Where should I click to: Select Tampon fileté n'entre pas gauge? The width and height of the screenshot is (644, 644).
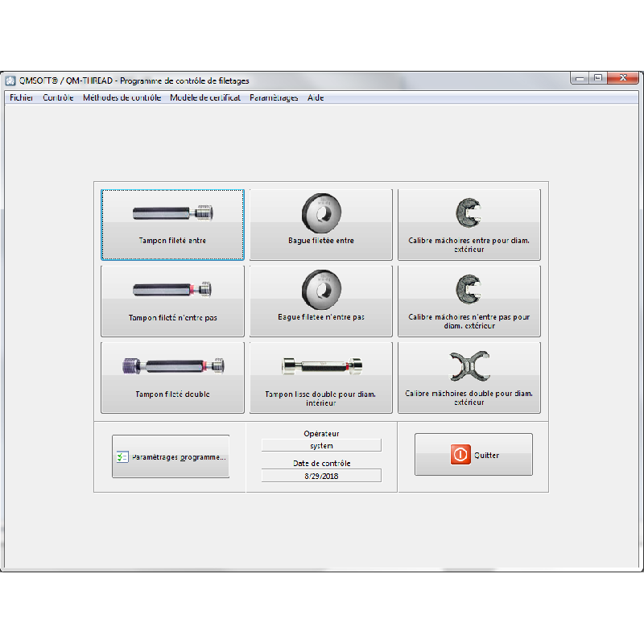coord(172,301)
